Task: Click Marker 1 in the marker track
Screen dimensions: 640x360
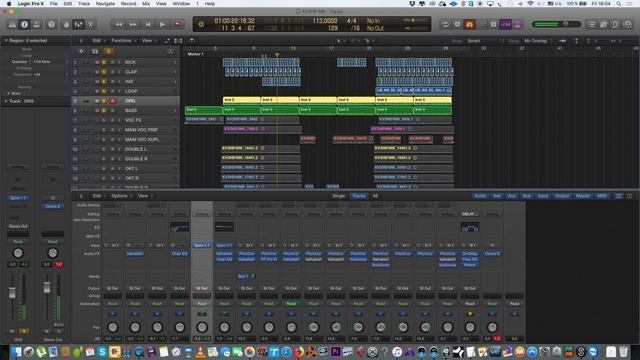Action: [196, 54]
